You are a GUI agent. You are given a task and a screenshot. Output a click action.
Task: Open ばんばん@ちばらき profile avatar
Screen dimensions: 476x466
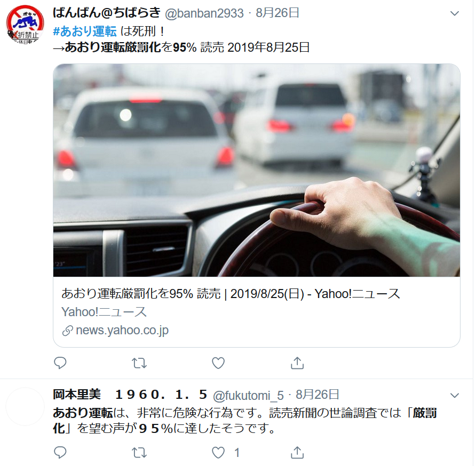click(x=25, y=25)
